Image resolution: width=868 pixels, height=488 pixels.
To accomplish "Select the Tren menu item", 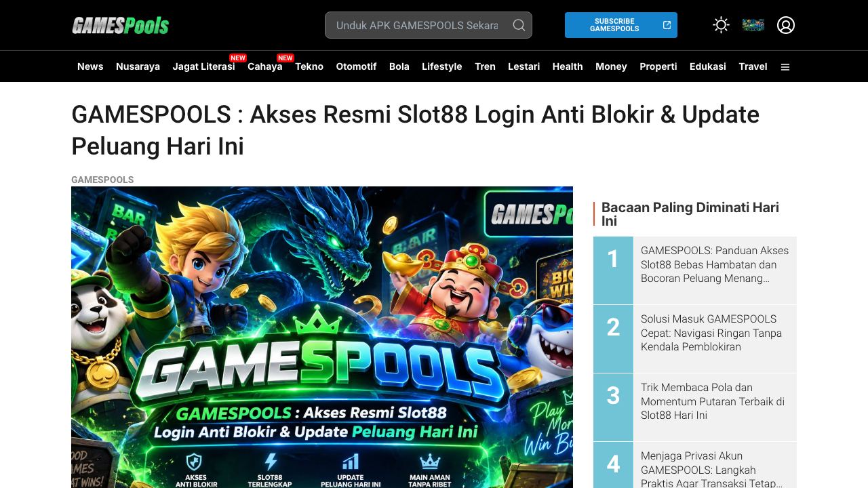I will 485,66.
